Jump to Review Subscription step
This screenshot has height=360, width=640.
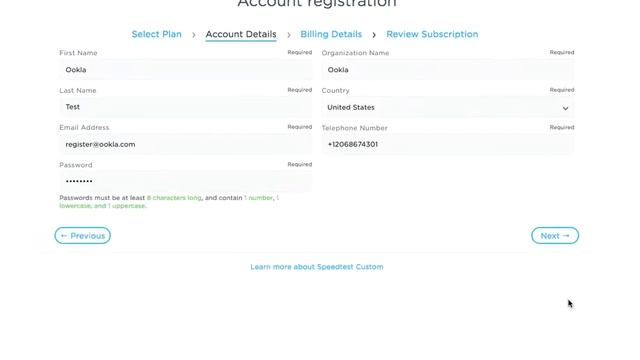coord(432,34)
